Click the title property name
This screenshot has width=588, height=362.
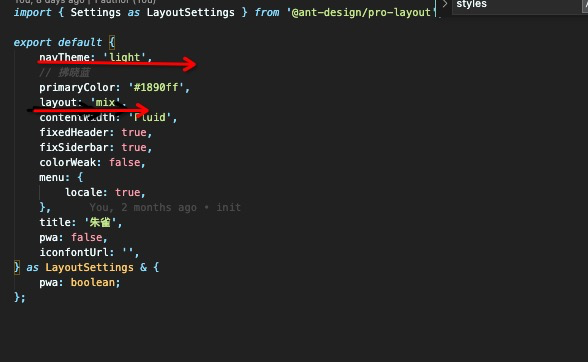55,222
